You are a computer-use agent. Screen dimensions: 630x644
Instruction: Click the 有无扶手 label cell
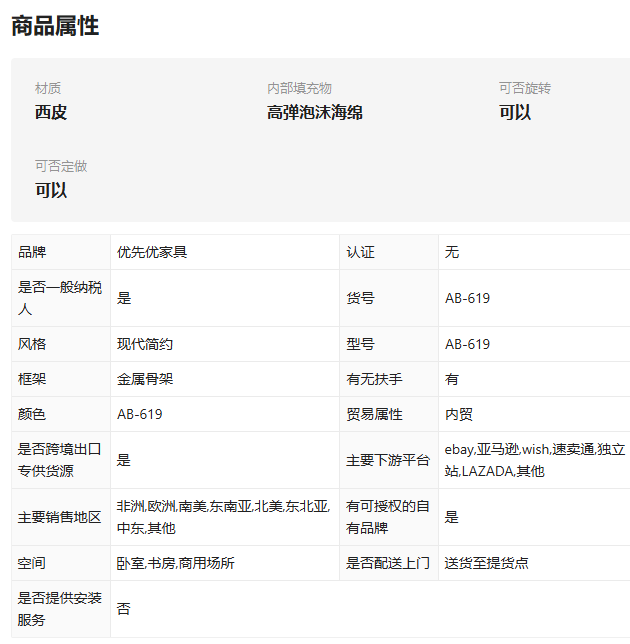[x=389, y=379]
